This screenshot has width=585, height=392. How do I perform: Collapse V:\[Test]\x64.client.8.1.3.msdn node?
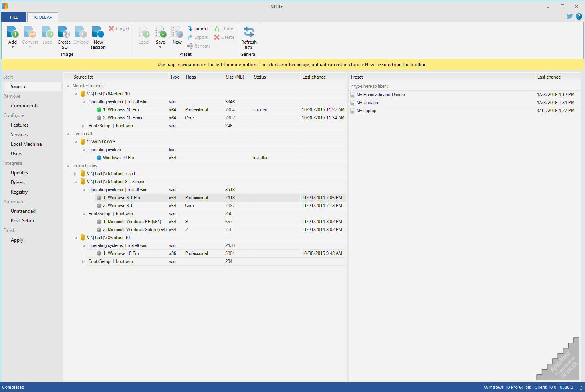(76, 182)
